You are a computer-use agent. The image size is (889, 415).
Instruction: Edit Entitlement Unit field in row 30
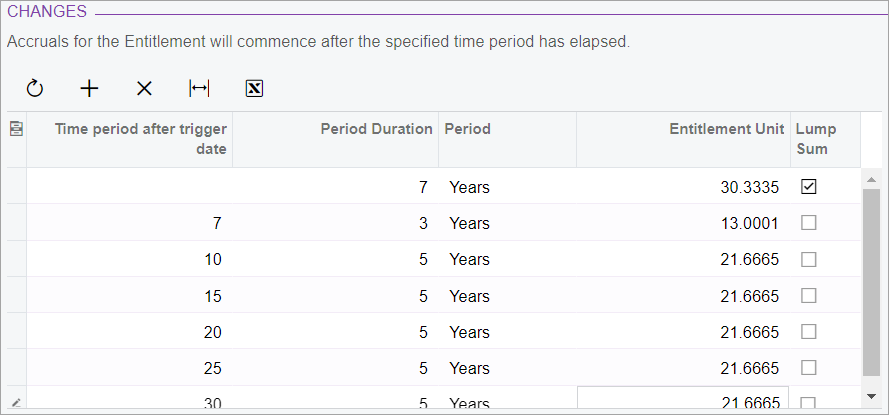point(683,398)
